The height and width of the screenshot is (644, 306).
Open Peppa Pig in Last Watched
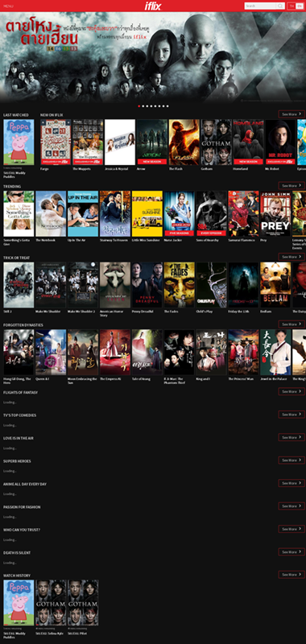point(19,142)
